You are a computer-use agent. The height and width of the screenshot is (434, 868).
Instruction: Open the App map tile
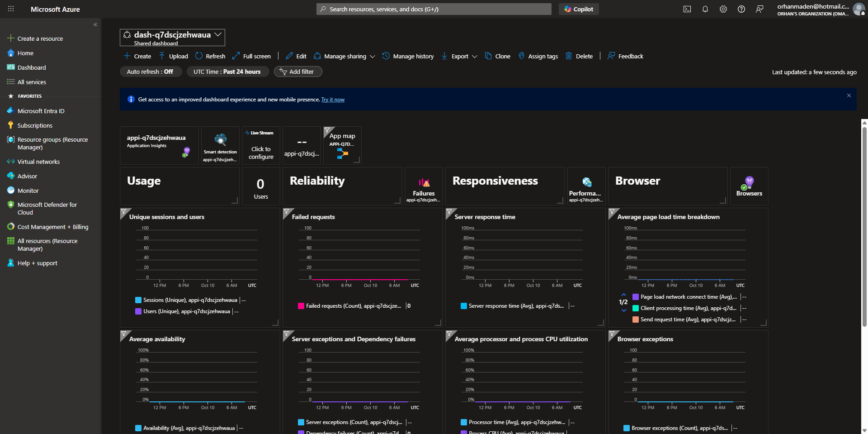(x=342, y=145)
